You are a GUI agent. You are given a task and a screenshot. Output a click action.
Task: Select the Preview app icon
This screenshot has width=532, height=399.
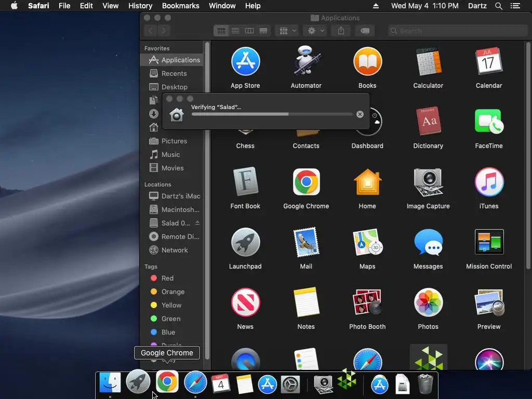pyautogui.click(x=489, y=302)
